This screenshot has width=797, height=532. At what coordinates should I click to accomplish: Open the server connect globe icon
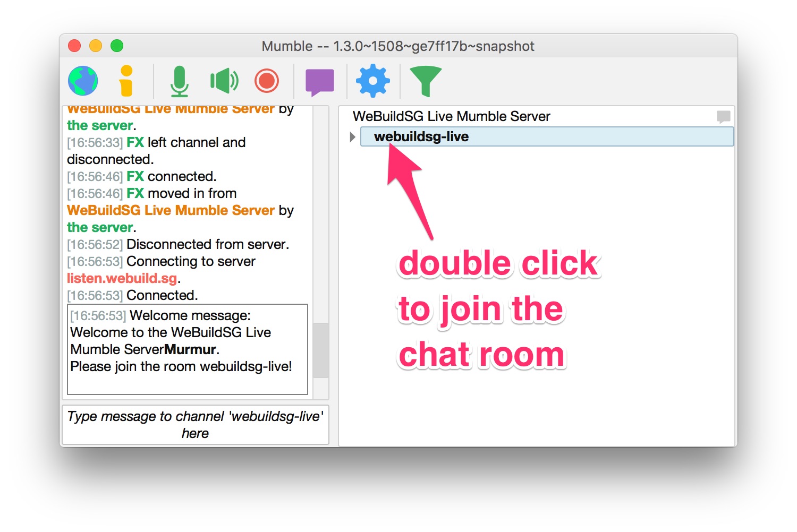(83, 81)
